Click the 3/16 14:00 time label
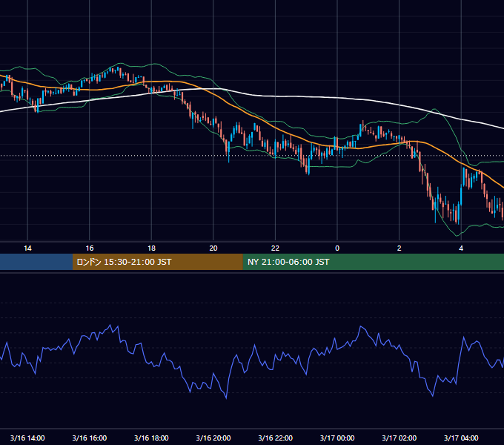This screenshot has width=504, height=445. click(27, 438)
